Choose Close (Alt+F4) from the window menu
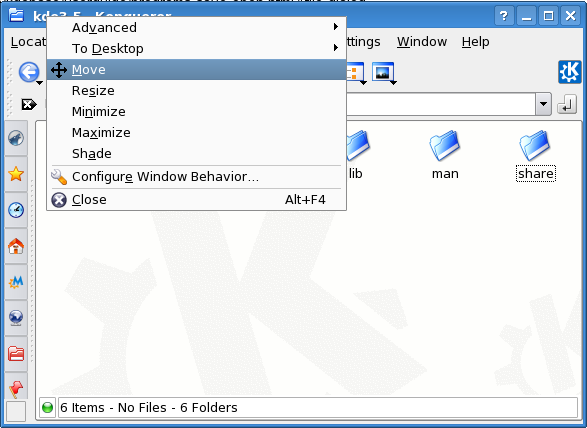 click(196, 200)
